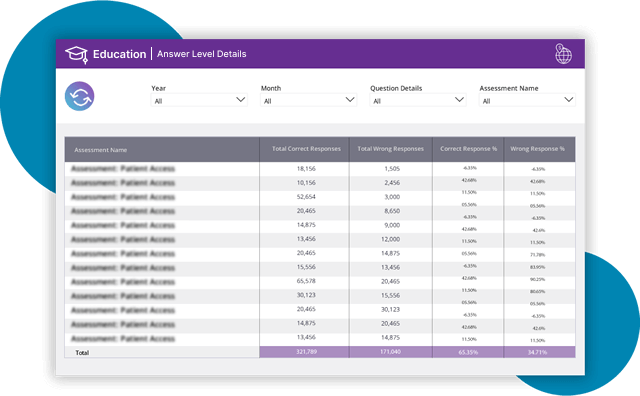The image size is (640, 396).
Task: Select the 65,578 correct responses cell
Action: point(306,281)
